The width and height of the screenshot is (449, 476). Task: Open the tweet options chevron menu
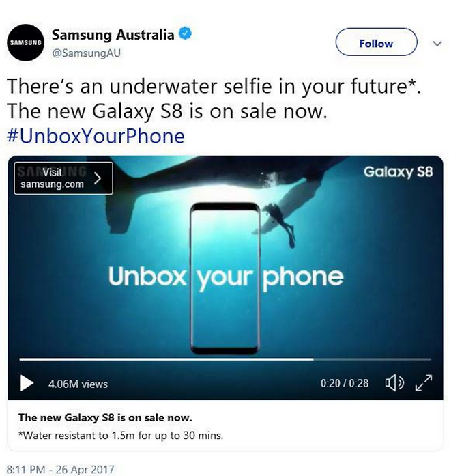[437, 44]
